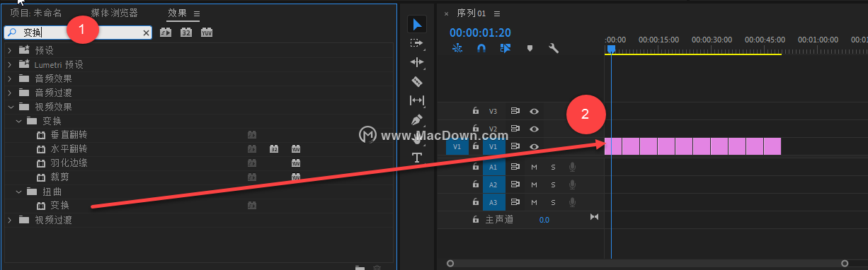Image resolution: width=868 pixels, height=270 pixels.
Task: Click V1 source patching indicator
Action: pos(457,146)
